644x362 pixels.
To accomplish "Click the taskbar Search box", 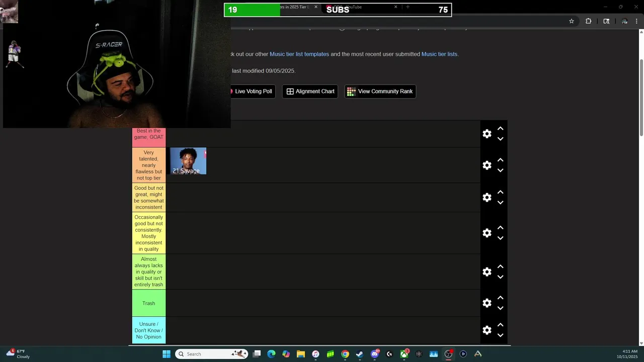I will coord(212,354).
